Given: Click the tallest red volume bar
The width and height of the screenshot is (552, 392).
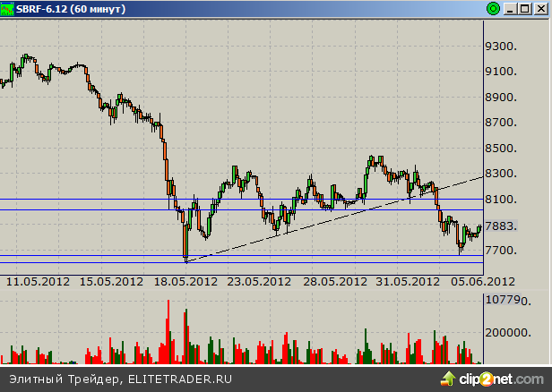Looking at the screenshot, I should pos(168,331).
